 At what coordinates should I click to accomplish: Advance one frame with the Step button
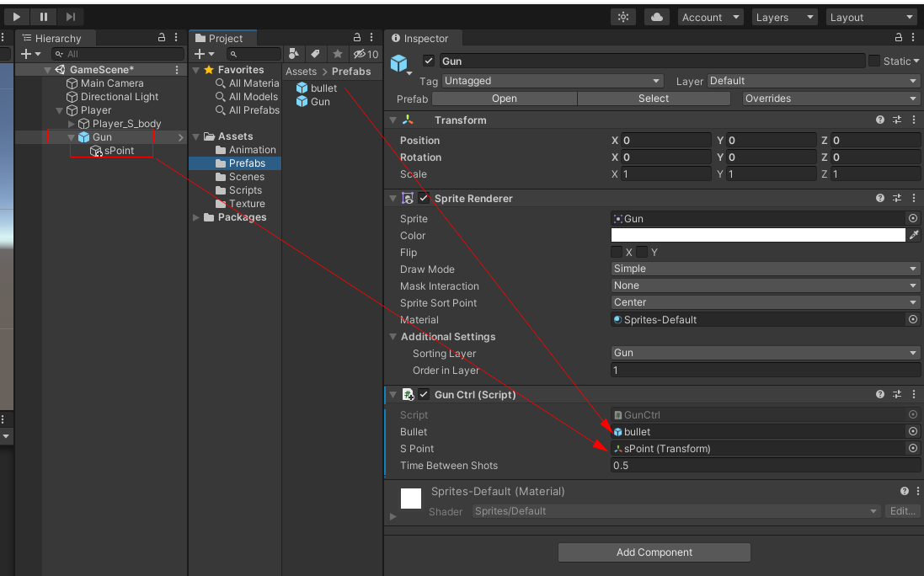pos(70,17)
